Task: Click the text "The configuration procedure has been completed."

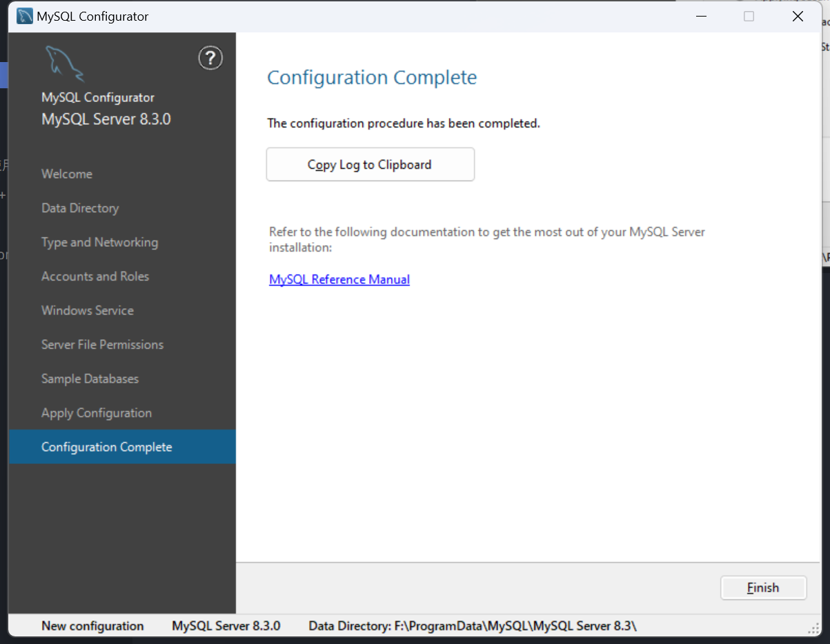Action: click(404, 123)
